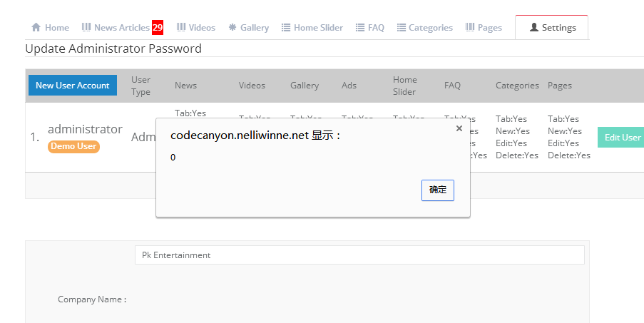The image size is (644, 323).
Task: Click the administrator user name
Action: click(x=85, y=129)
